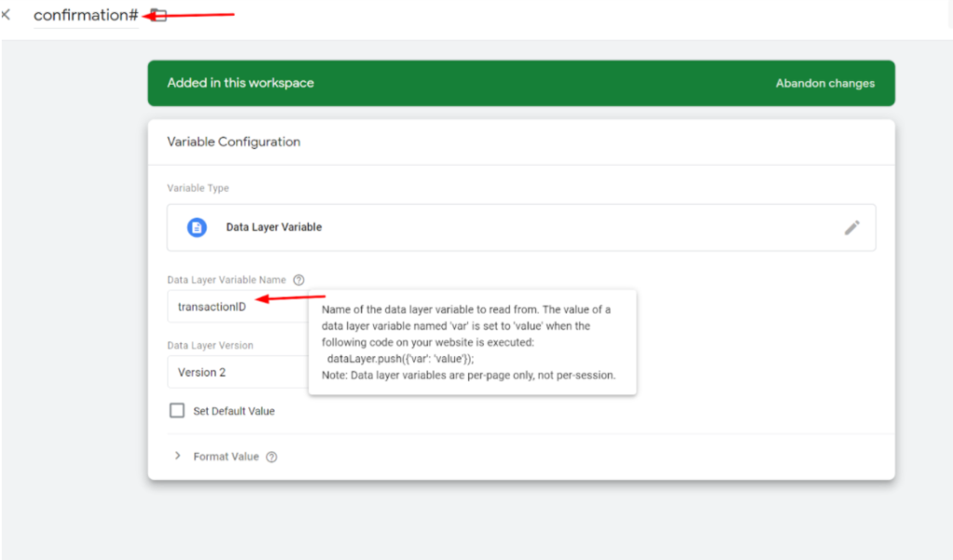Screen dimensions: 953x560
Task: Click Abandon changes in the green banner
Action: tap(825, 83)
